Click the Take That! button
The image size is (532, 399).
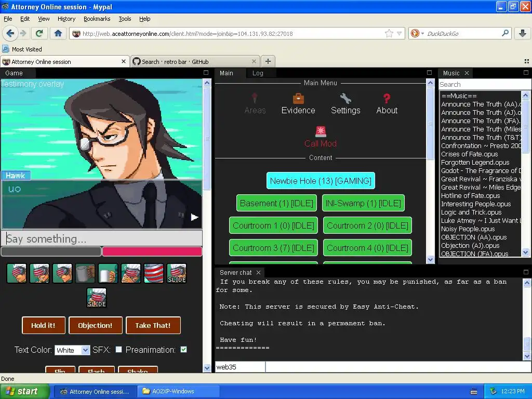(x=153, y=325)
